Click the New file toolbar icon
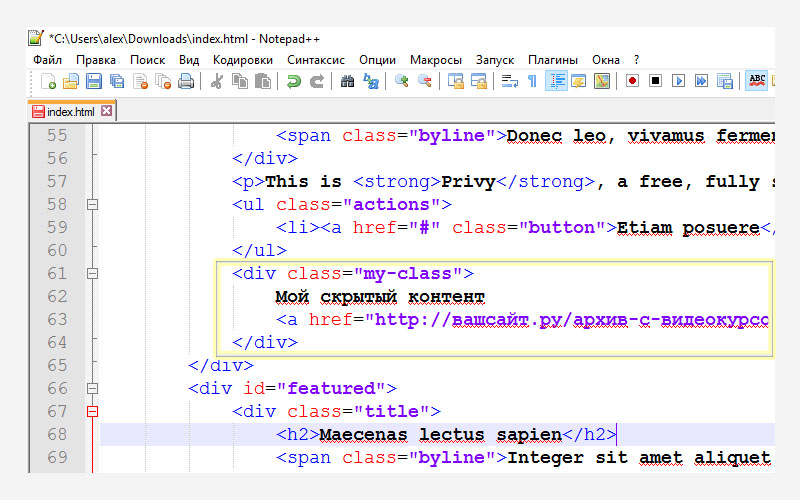800x500 pixels. coord(46,81)
